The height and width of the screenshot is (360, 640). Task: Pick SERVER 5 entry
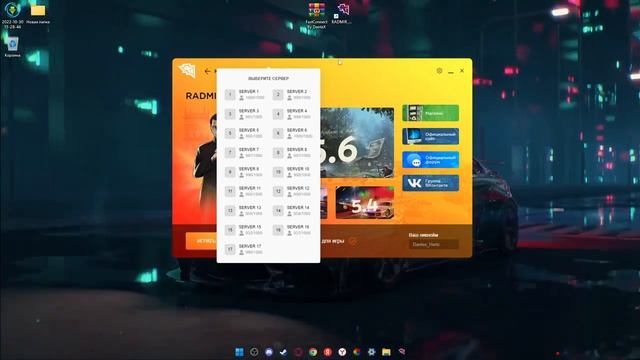(245, 133)
